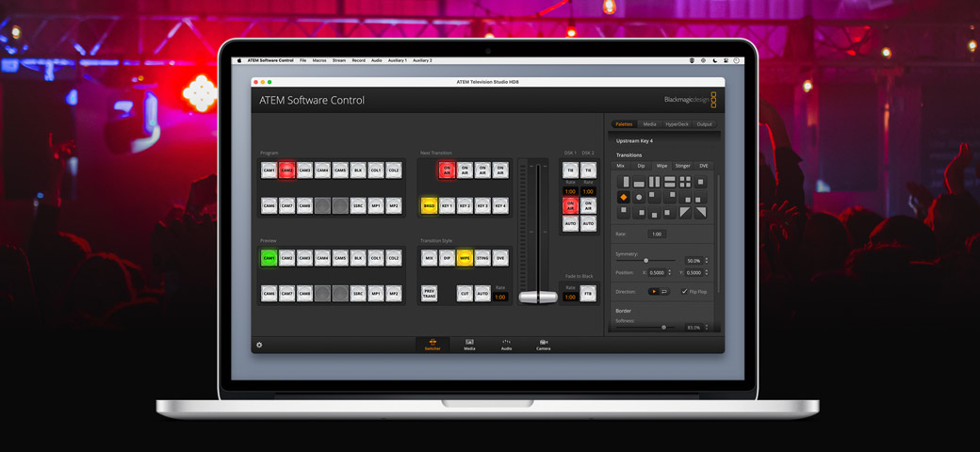Image resolution: width=980 pixels, height=452 pixels.
Task: Open the settings gear icon
Action: coord(259,345)
